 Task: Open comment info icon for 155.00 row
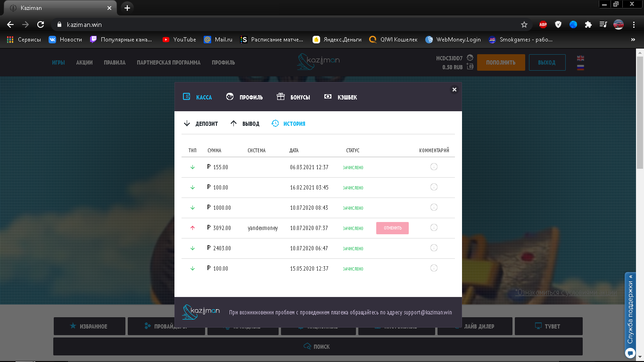tap(434, 167)
